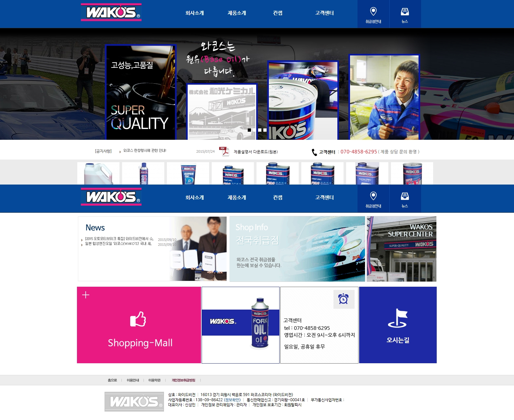
Task: Click the Fork Oil product image tile
Action: tap(241, 325)
